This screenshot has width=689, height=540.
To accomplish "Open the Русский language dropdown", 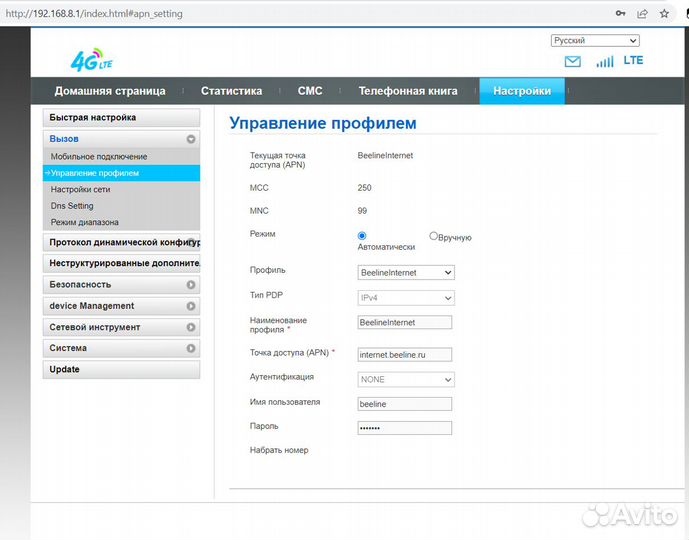I will [595, 41].
